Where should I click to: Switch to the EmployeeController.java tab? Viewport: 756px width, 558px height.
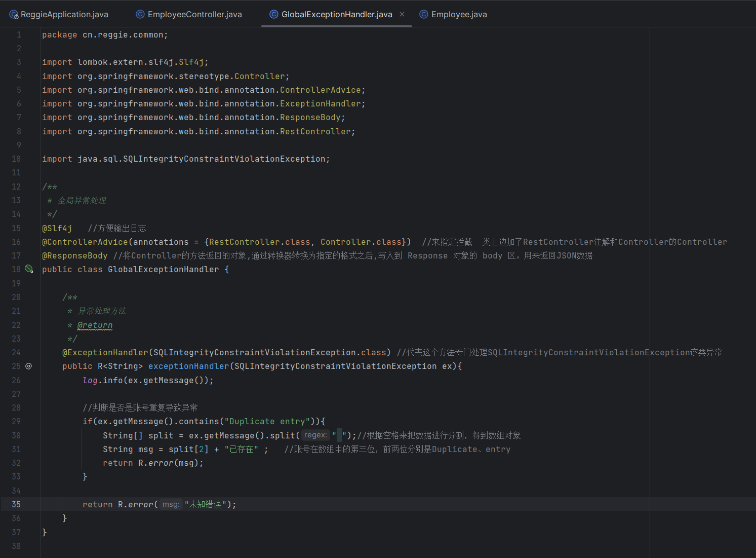(x=189, y=14)
